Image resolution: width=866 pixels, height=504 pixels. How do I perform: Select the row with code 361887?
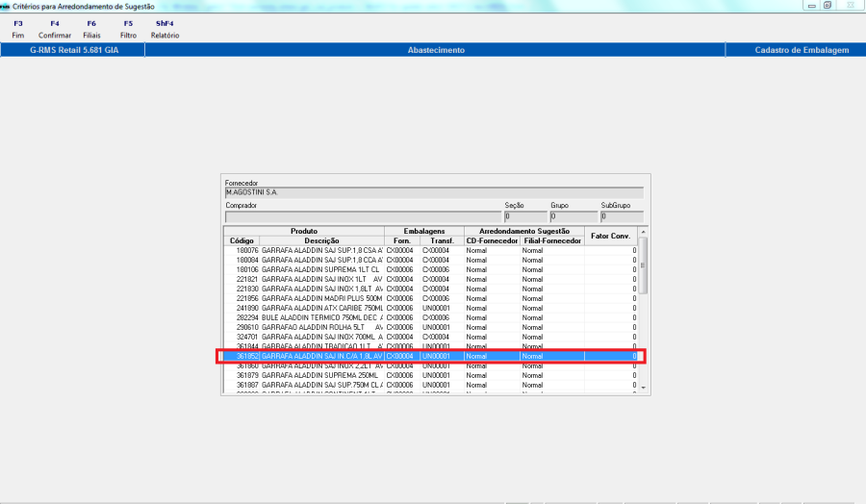point(431,385)
